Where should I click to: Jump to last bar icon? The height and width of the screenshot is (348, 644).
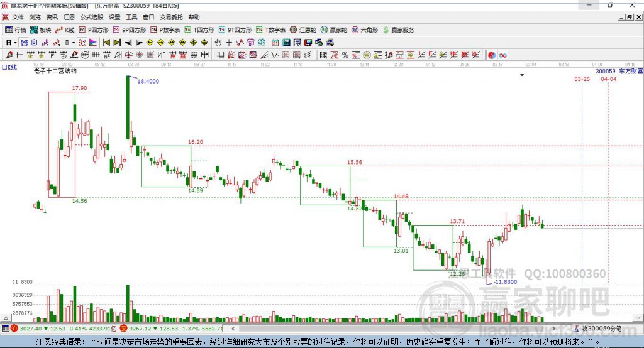[x=117, y=43]
